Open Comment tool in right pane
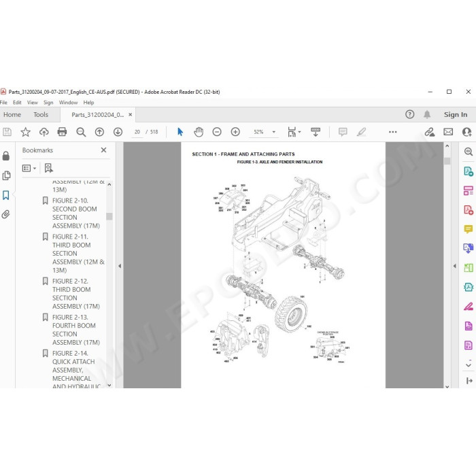The image size is (476, 476). [468, 229]
